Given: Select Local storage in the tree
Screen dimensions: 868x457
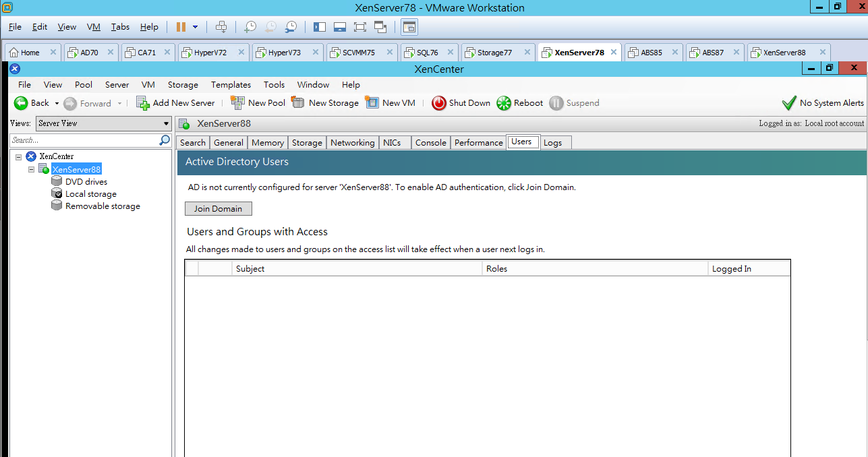Looking at the screenshot, I should (x=90, y=194).
